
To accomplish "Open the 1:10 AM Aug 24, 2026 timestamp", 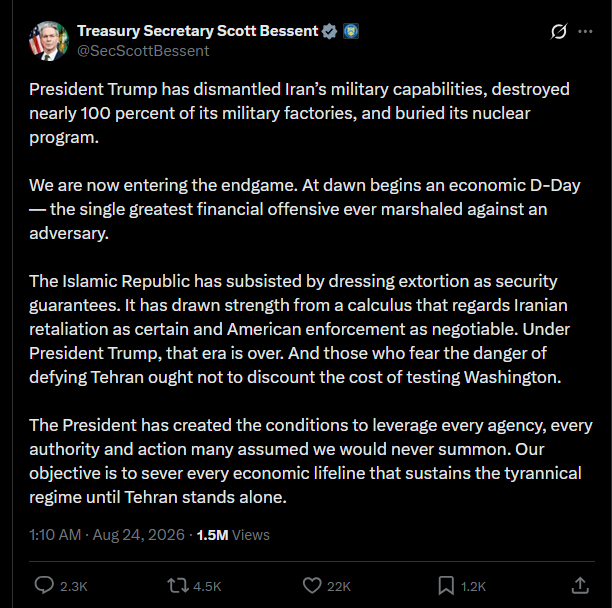I will tap(107, 535).
